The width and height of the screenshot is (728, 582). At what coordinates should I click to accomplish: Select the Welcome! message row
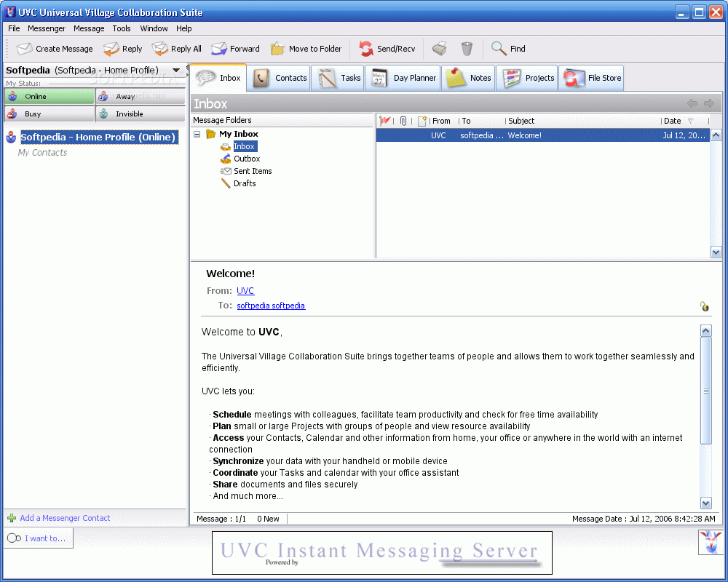click(x=542, y=135)
